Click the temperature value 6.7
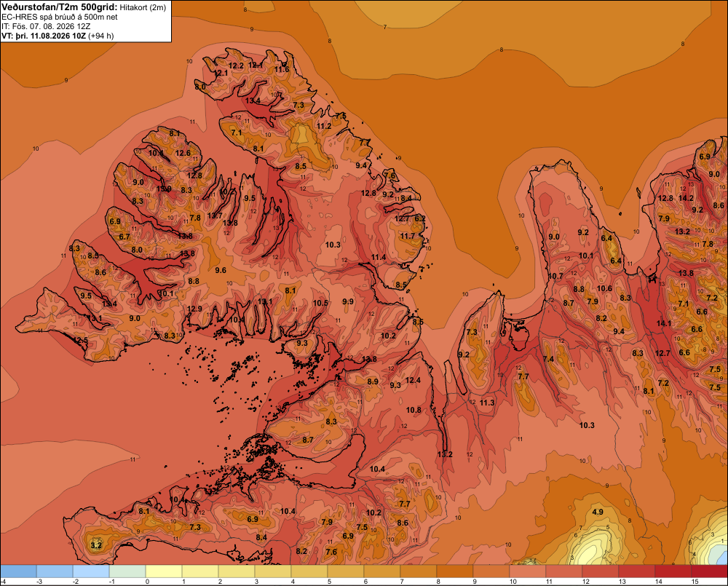Image resolution: width=728 pixels, height=586 pixels. 124,237
